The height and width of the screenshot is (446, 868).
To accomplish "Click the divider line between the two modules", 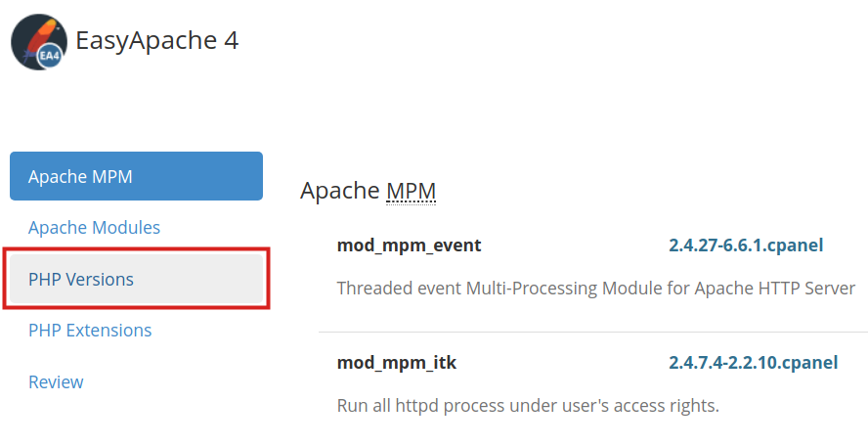I will tap(592, 333).
